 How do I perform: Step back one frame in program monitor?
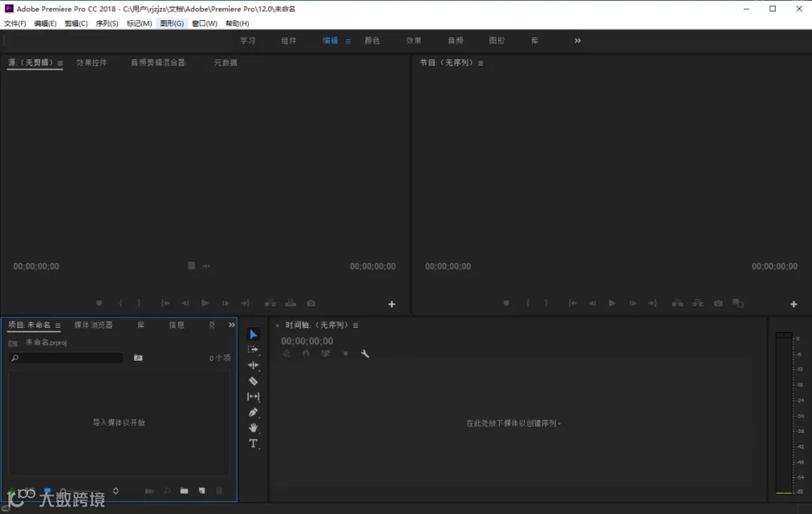tap(592, 304)
